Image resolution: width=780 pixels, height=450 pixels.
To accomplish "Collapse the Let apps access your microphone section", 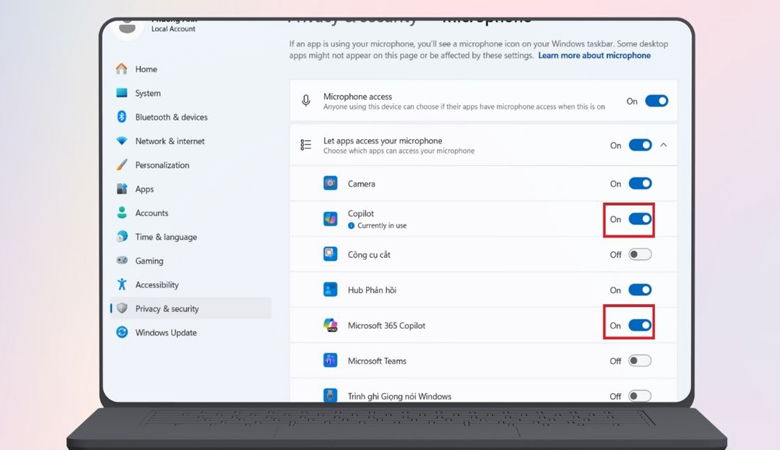I will (x=664, y=145).
